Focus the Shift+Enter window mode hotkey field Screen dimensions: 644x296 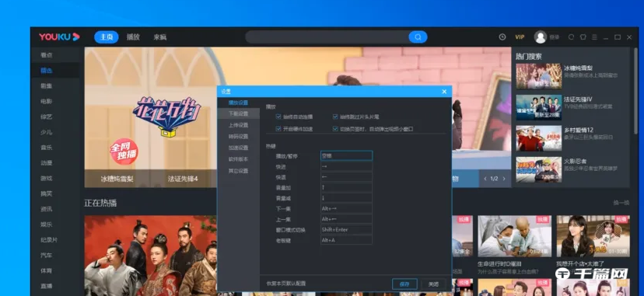(x=346, y=230)
